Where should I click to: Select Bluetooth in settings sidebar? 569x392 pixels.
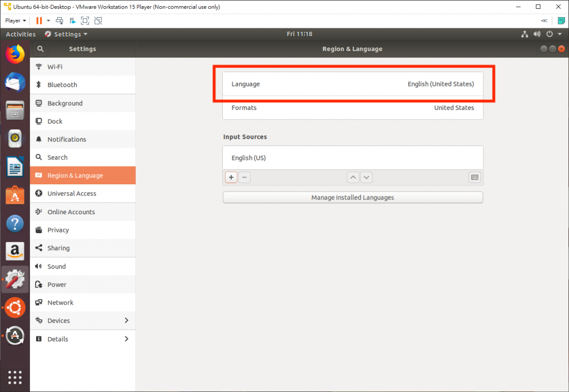[x=83, y=85]
